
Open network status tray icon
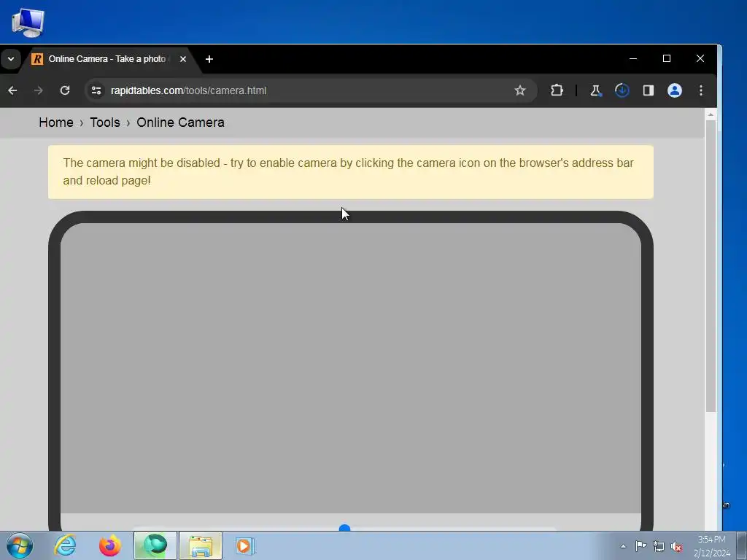tap(659, 546)
